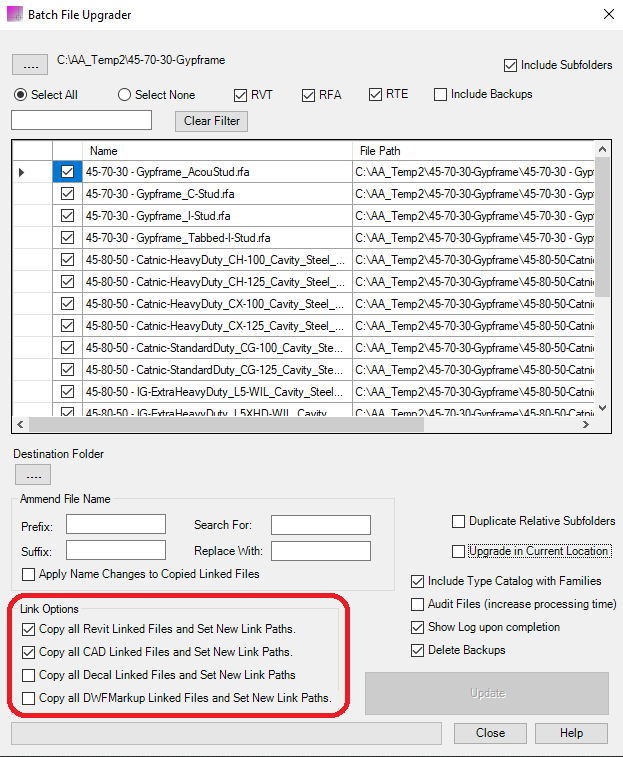623x757 pixels.
Task: Enable Copy all Decal Linked Files option
Action: coord(28,675)
